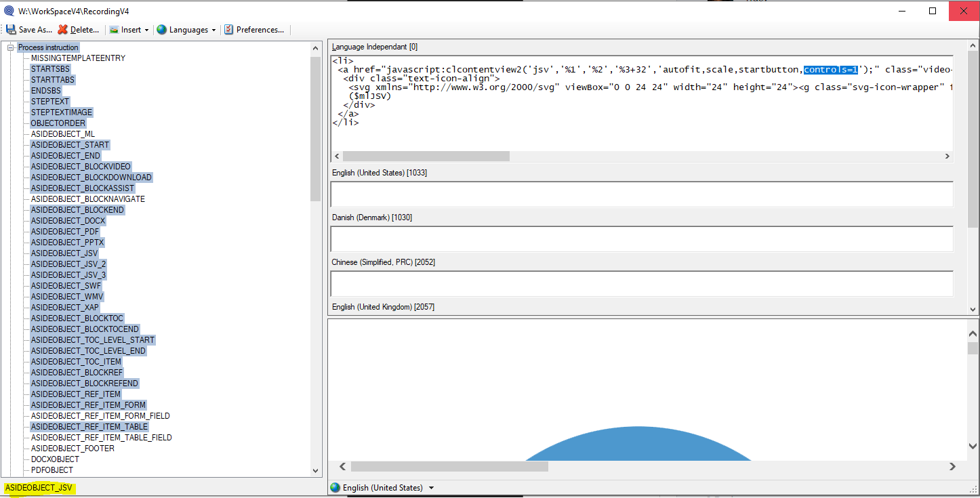
Task: Click the Preferences checklist icon
Action: tap(228, 30)
